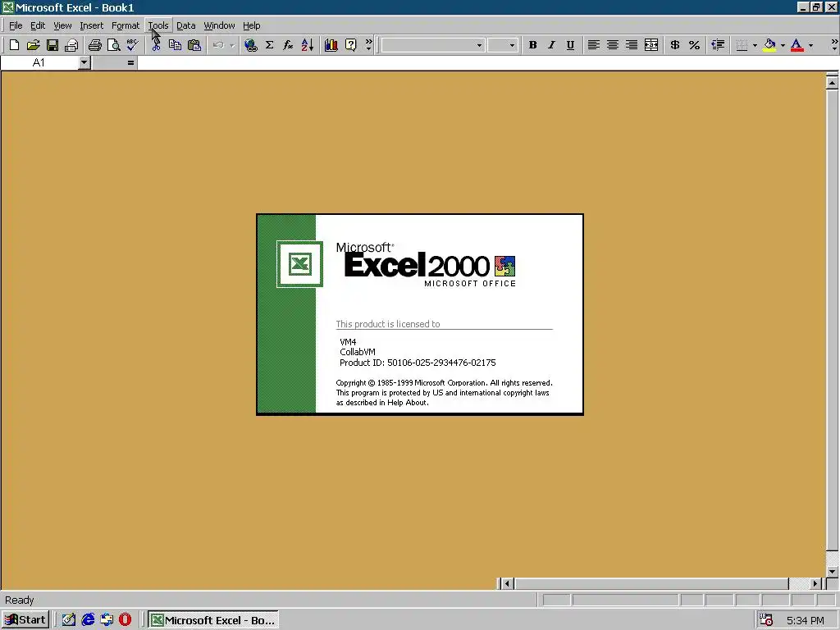
Task: Open the Tools menu
Action: 158,25
